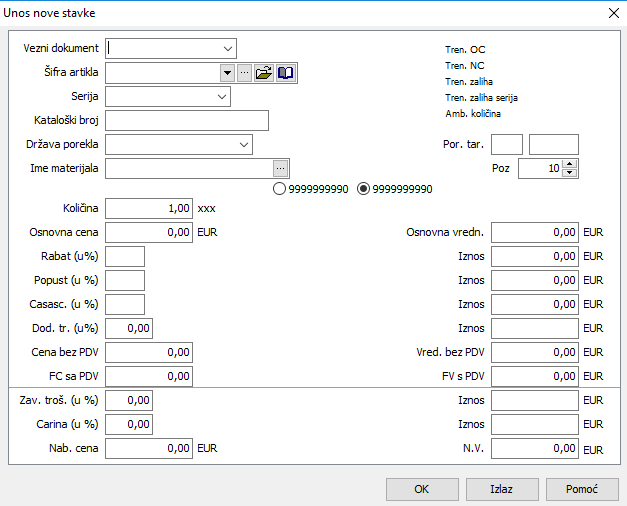Click the ellipsis button next to Šifra artikla

pyautogui.click(x=244, y=73)
